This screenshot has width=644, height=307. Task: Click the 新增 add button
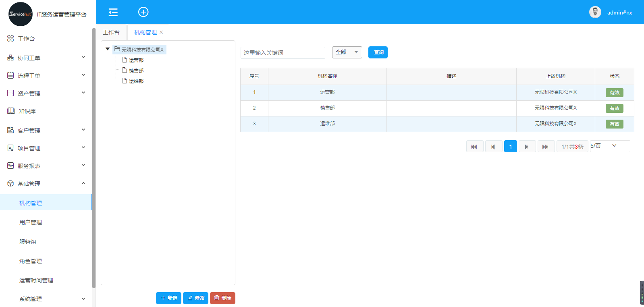168,298
